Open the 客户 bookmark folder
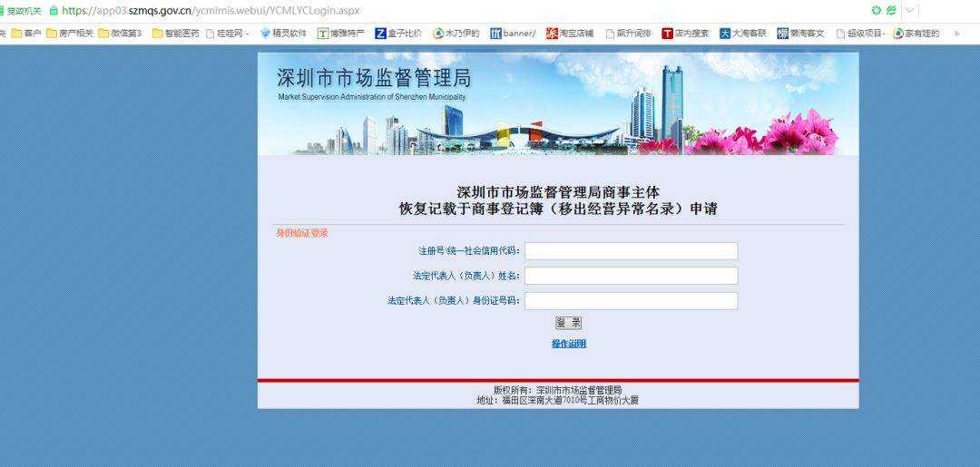This screenshot has height=467, width=980. [25, 34]
